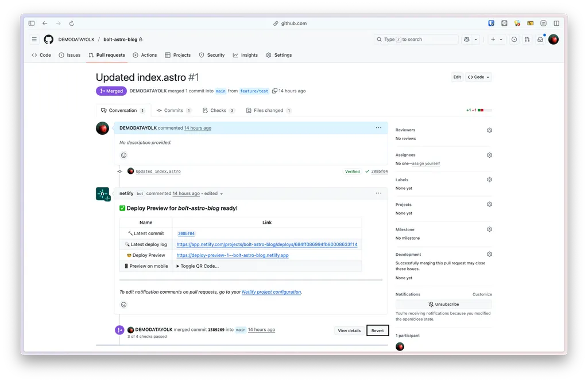
Task: Open Copilot icon in header
Action: pos(467,40)
